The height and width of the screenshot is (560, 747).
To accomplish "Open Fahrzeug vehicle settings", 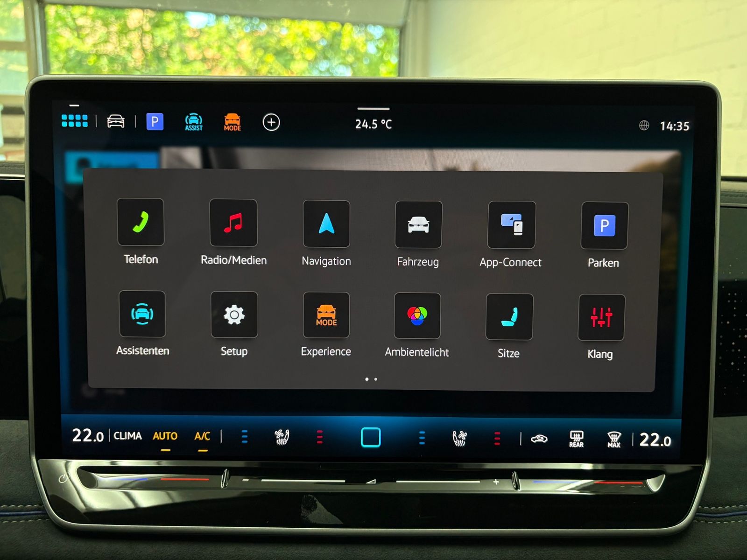I will (418, 224).
